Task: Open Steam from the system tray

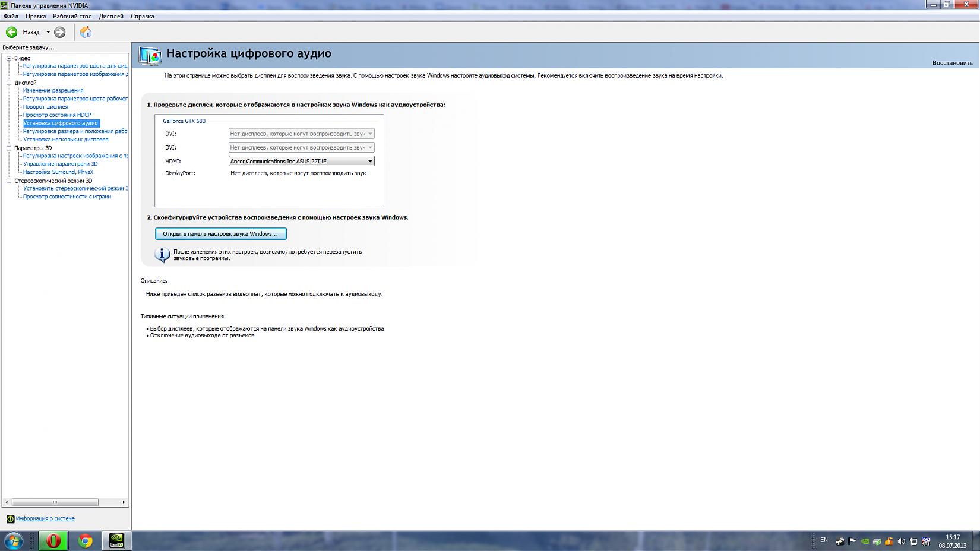Action: tap(840, 541)
